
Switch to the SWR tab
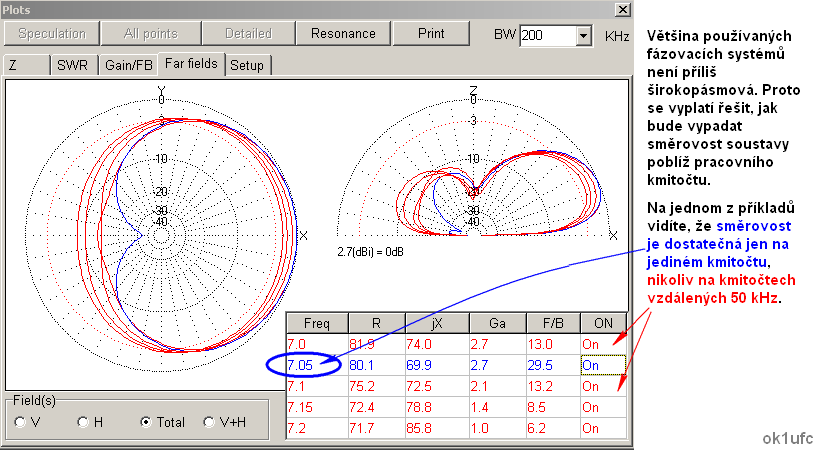(72, 66)
